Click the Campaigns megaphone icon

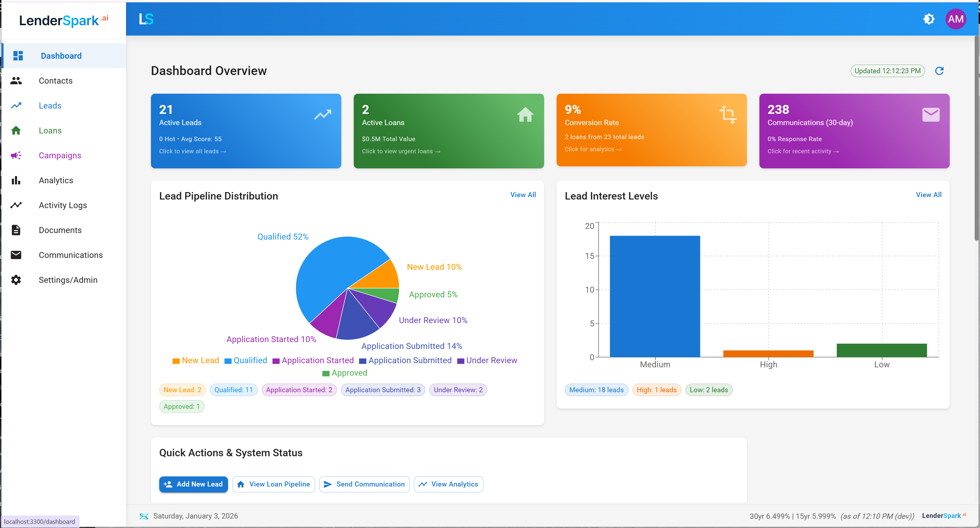[x=16, y=155]
